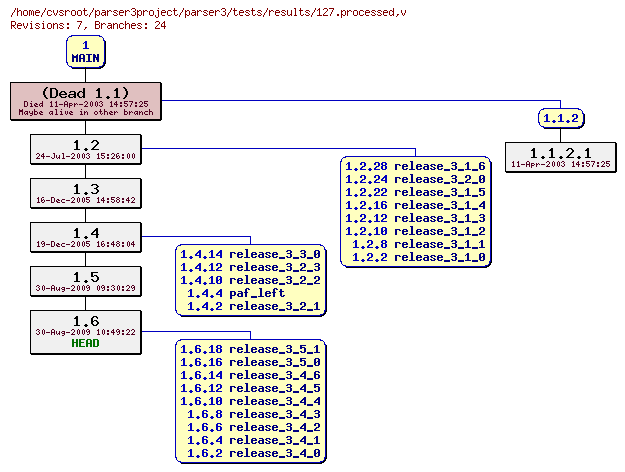This screenshot has width=625, height=472.
Task: Open branch 1.2.8 release_3_1_1
Action: click(419, 244)
